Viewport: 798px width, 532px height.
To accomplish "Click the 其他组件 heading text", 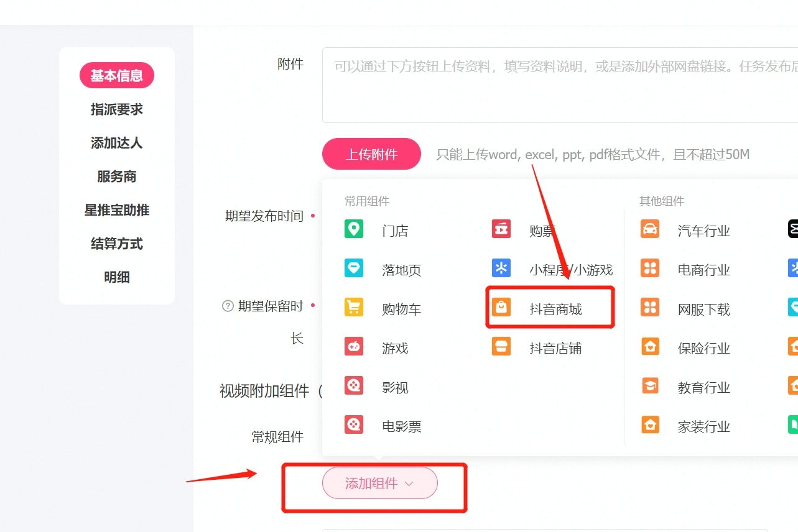I will pos(662,201).
